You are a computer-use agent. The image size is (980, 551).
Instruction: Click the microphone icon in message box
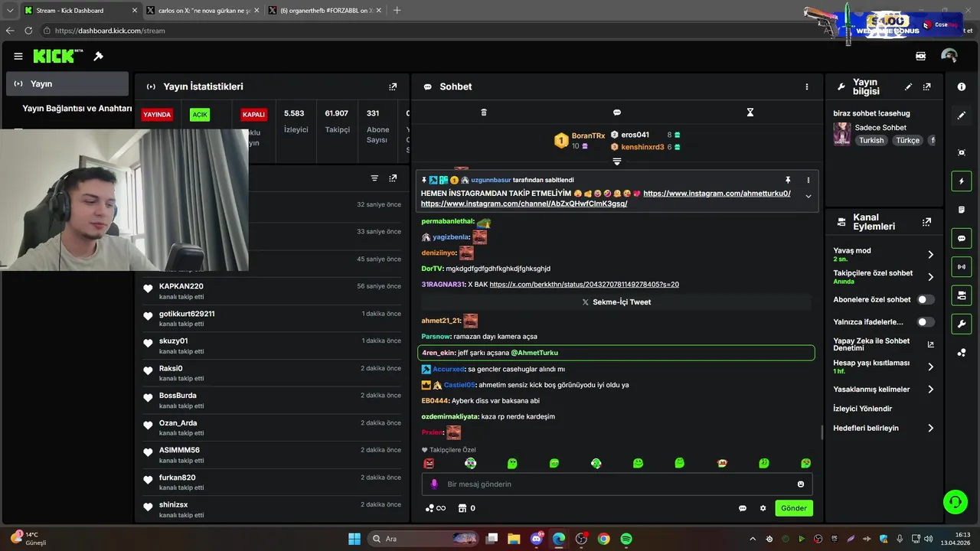(x=434, y=484)
